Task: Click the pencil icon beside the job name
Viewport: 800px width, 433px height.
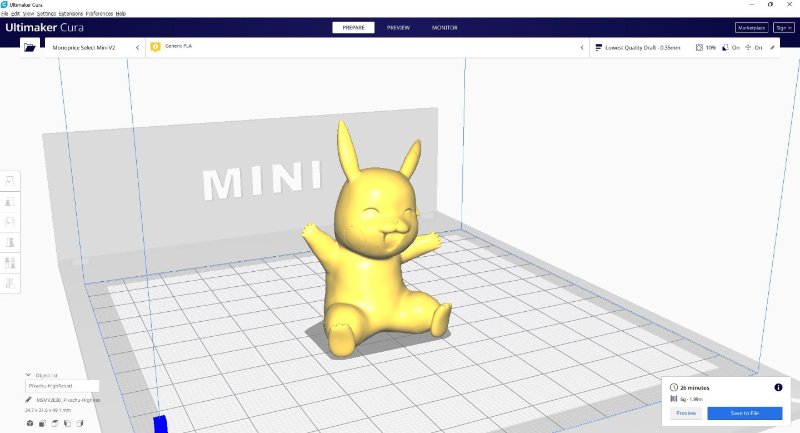Action: click(x=29, y=400)
